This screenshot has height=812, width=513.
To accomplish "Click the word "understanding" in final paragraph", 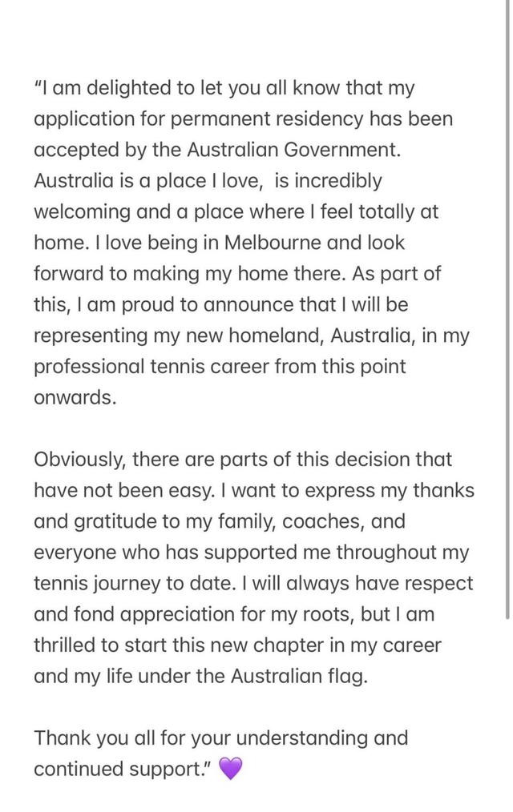I will [301, 738].
